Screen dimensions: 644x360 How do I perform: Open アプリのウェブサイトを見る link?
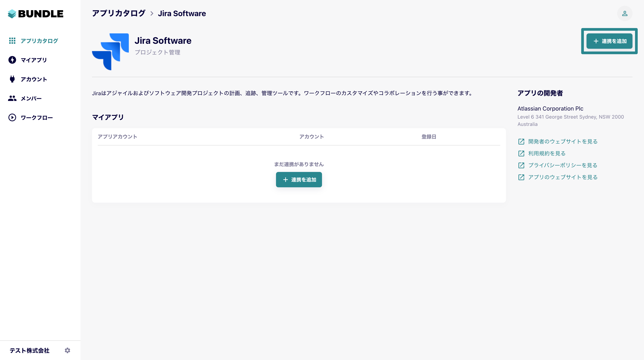pos(563,177)
